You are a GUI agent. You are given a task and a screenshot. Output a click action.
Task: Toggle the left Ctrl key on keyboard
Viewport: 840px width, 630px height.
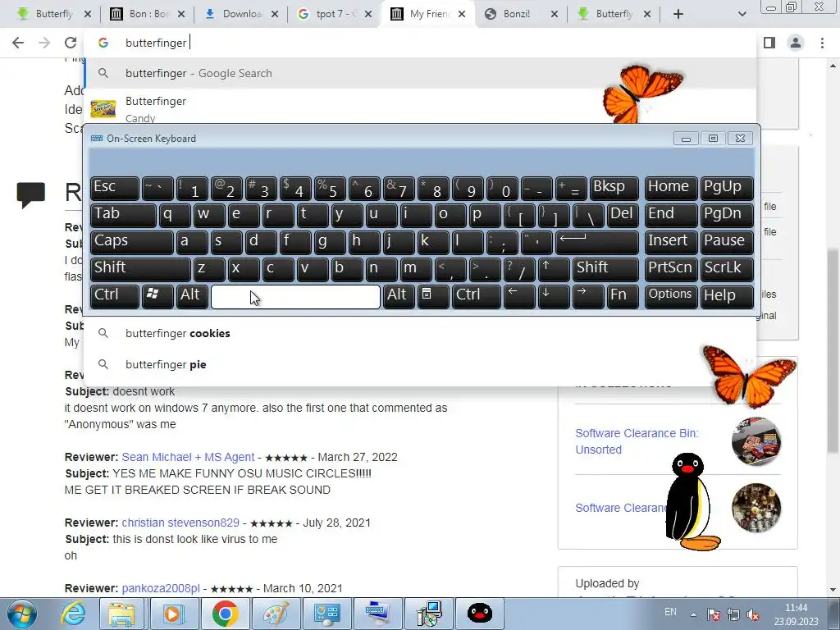click(x=115, y=296)
